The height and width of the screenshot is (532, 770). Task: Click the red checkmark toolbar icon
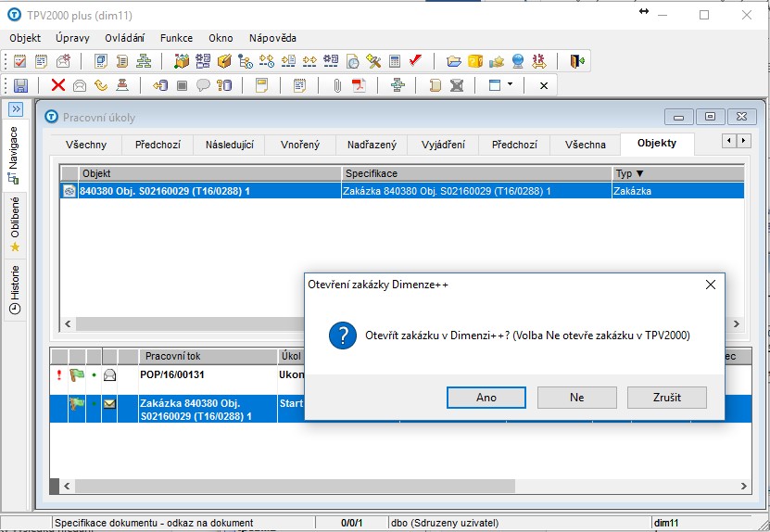click(x=415, y=60)
